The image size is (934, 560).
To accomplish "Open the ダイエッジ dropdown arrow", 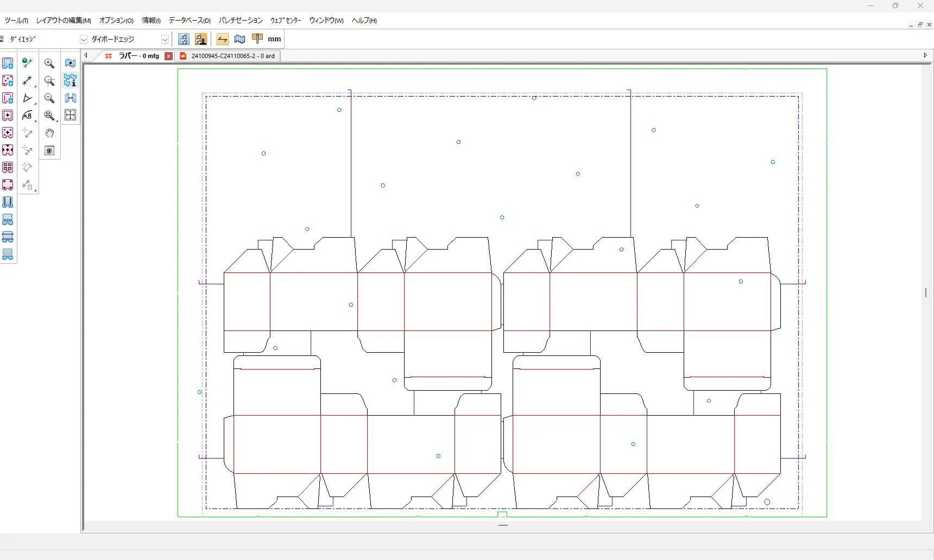I will pyautogui.click(x=84, y=40).
